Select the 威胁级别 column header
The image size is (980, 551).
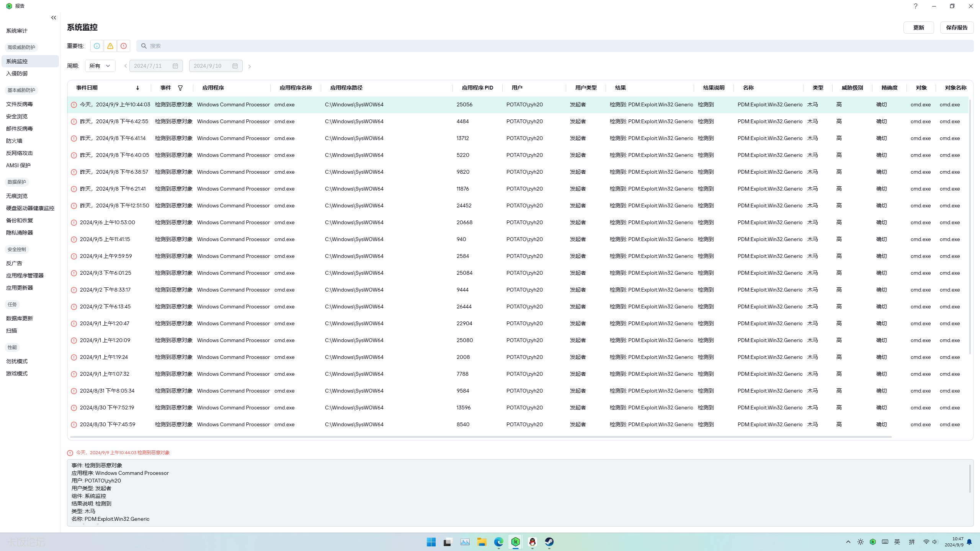[853, 88]
